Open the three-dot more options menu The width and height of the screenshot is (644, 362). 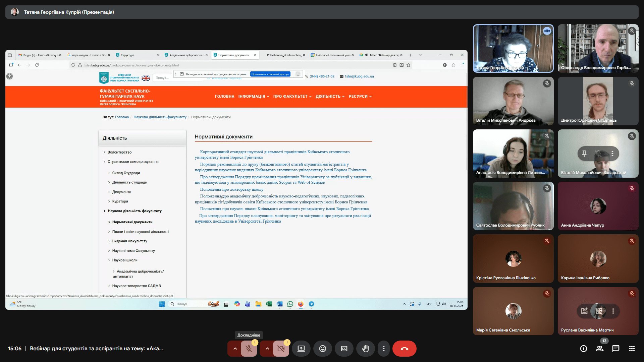[384, 349]
